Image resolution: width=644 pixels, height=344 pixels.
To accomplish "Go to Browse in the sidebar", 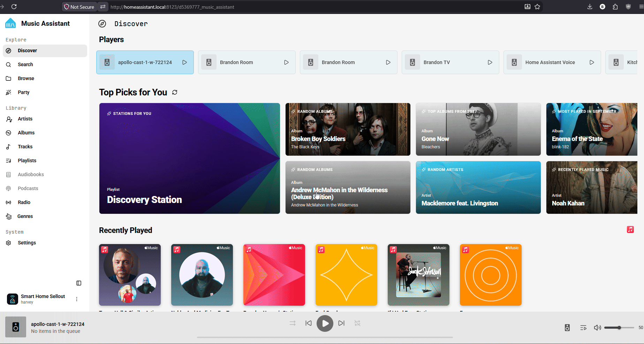I will tap(45, 78).
